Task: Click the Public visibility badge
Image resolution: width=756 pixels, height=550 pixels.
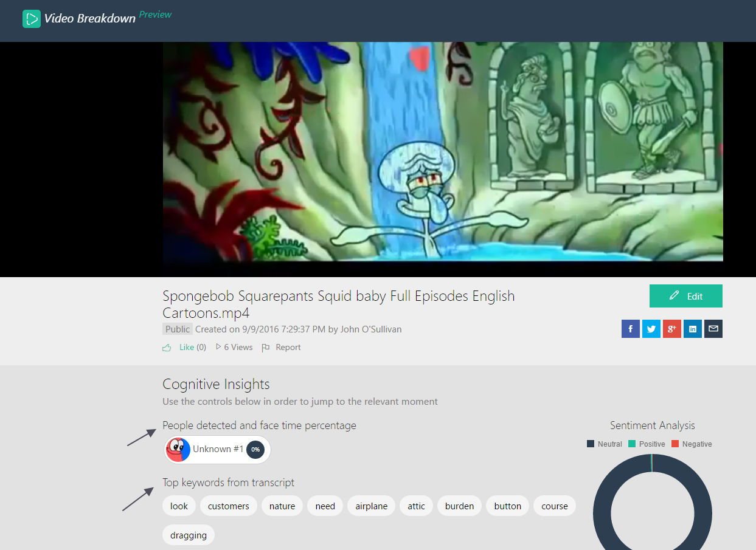Action: (178, 329)
